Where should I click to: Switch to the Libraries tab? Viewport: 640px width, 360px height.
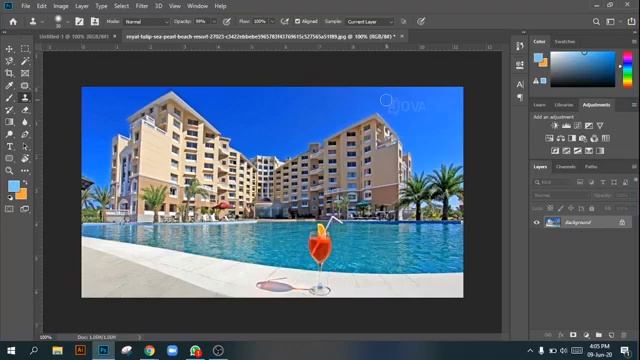(564, 105)
